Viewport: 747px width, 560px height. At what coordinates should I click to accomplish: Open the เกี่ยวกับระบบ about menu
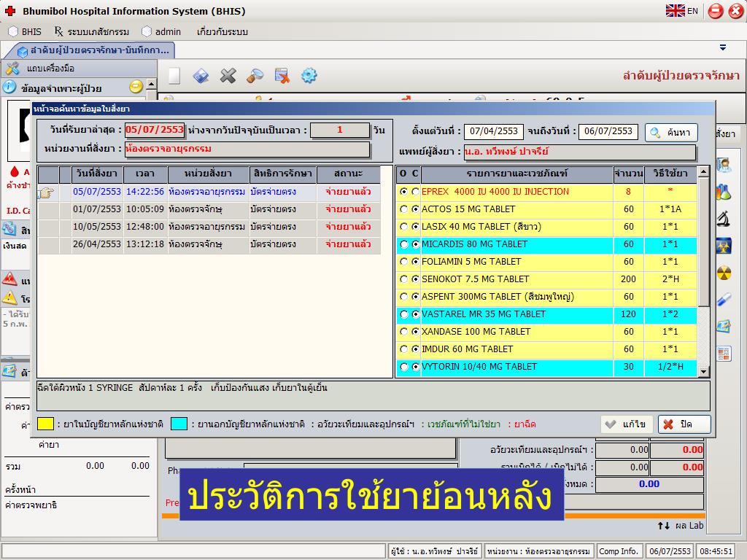(x=222, y=31)
